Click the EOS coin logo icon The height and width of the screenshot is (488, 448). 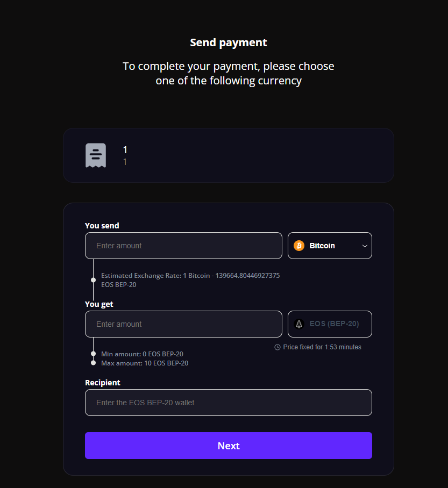(300, 324)
